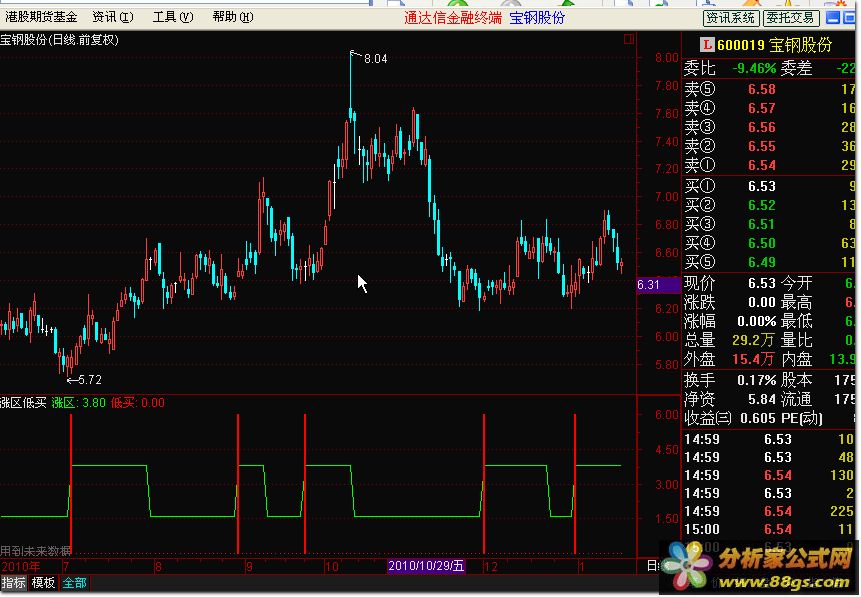Screen dimensions: 861x597
Task: Click the 8.04 high price label
Action: point(376,59)
